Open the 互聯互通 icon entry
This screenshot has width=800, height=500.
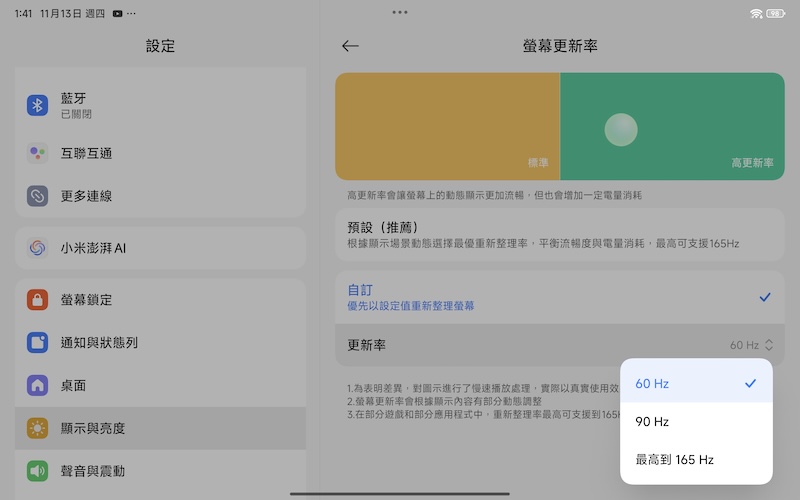tap(37, 153)
